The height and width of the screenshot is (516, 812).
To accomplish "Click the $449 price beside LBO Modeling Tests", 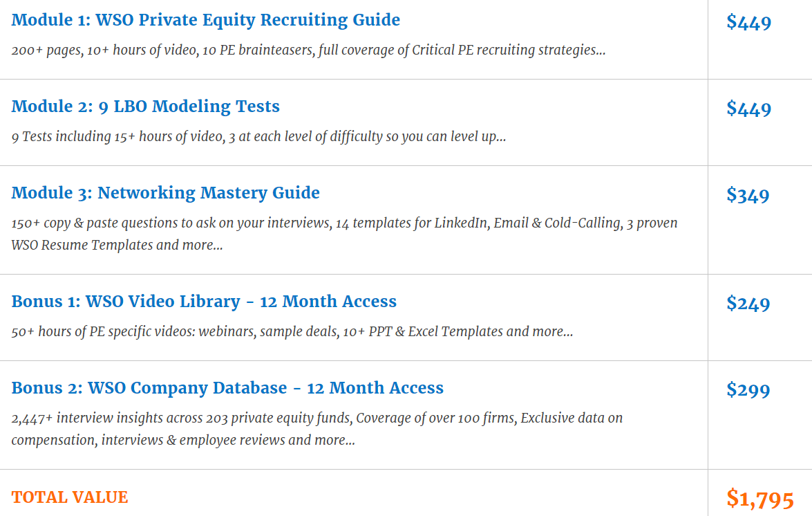I will (748, 109).
